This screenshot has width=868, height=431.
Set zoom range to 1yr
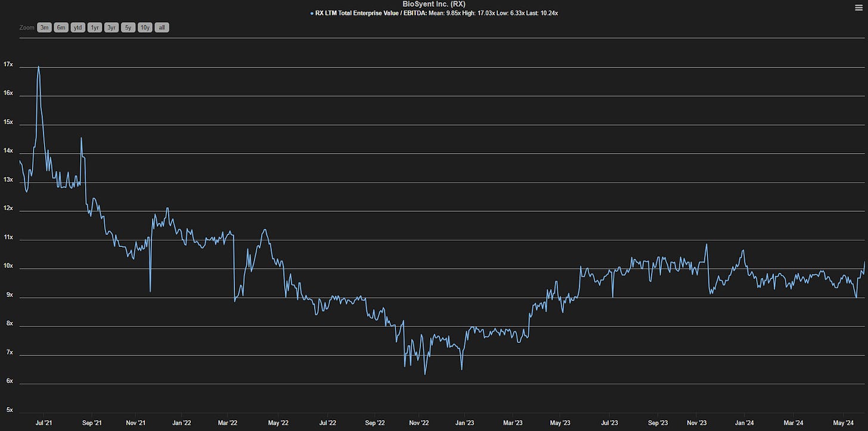pyautogui.click(x=94, y=27)
